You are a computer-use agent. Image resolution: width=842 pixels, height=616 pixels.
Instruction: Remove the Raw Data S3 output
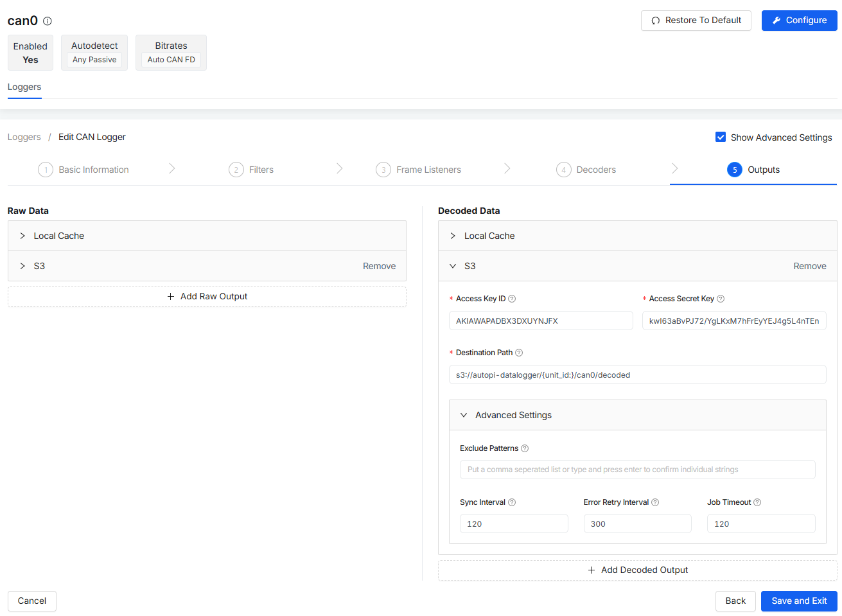point(379,266)
